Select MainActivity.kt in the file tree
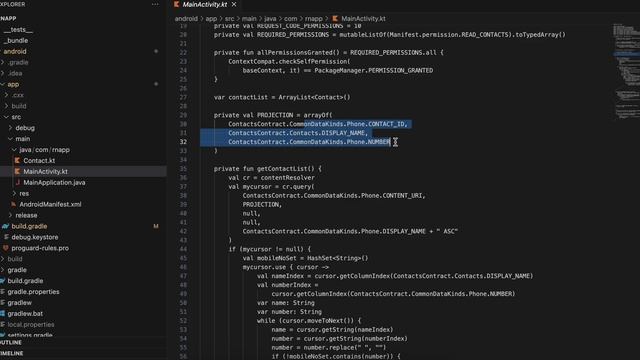The height and width of the screenshot is (360, 640). pos(45,171)
